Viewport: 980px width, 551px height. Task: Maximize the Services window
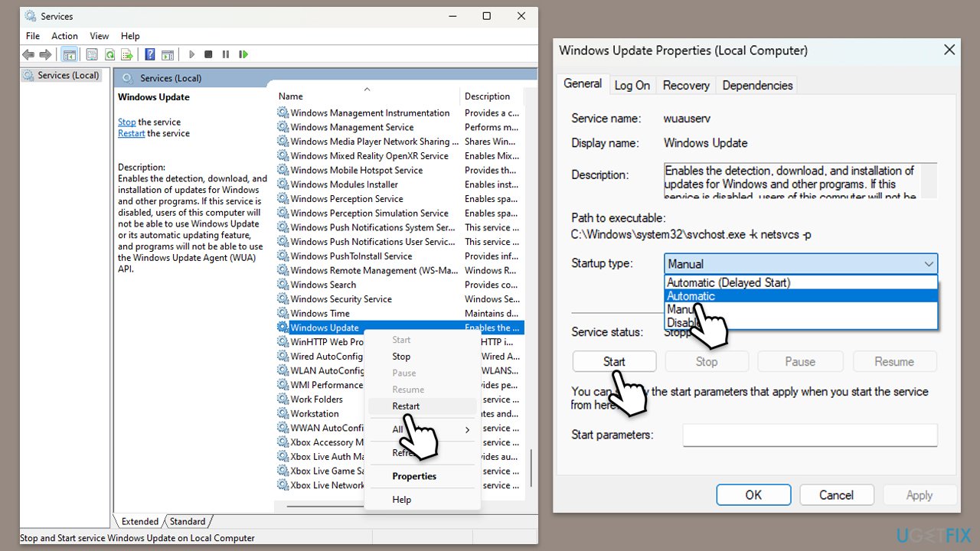[x=486, y=16]
